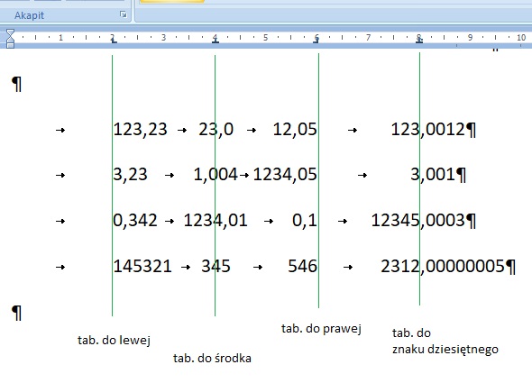
Task: Click the 'znaku dziesiętnego' caption text
Action: 445,350
